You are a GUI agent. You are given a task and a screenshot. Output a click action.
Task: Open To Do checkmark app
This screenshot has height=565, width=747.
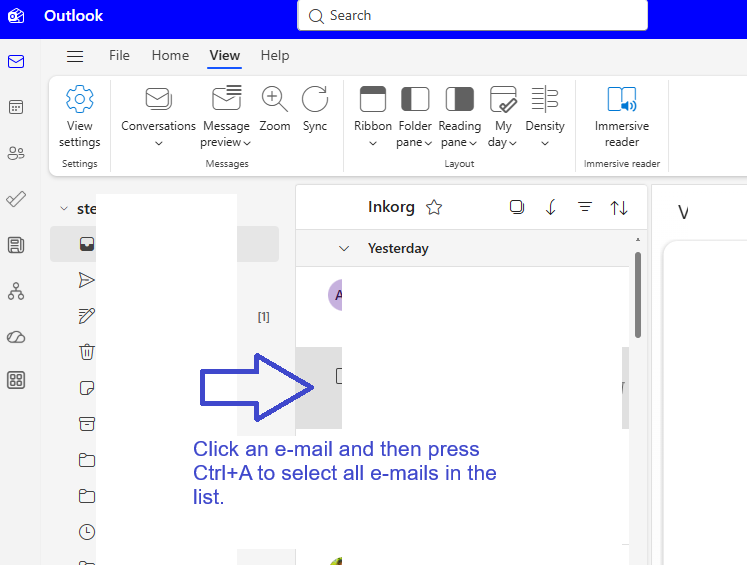pyautogui.click(x=16, y=199)
